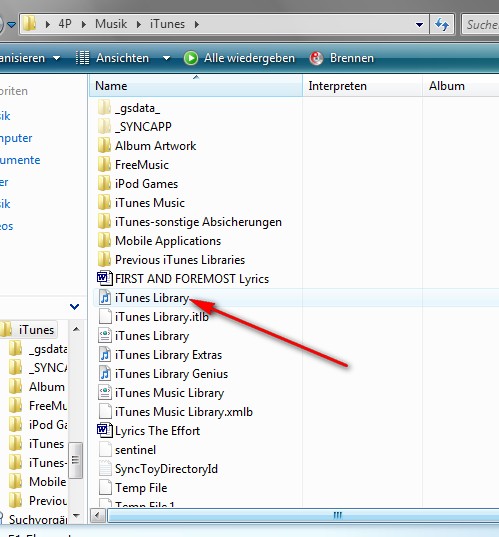The image size is (499, 537).
Task: Select 'iTunes Library Extras' file name
Action: [169, 355]
